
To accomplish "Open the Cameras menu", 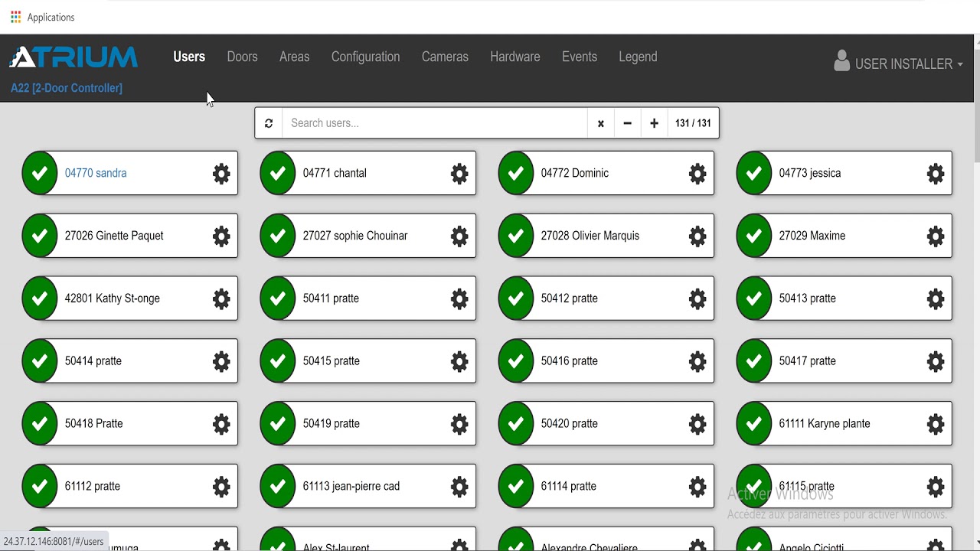I will coord(445,57).
